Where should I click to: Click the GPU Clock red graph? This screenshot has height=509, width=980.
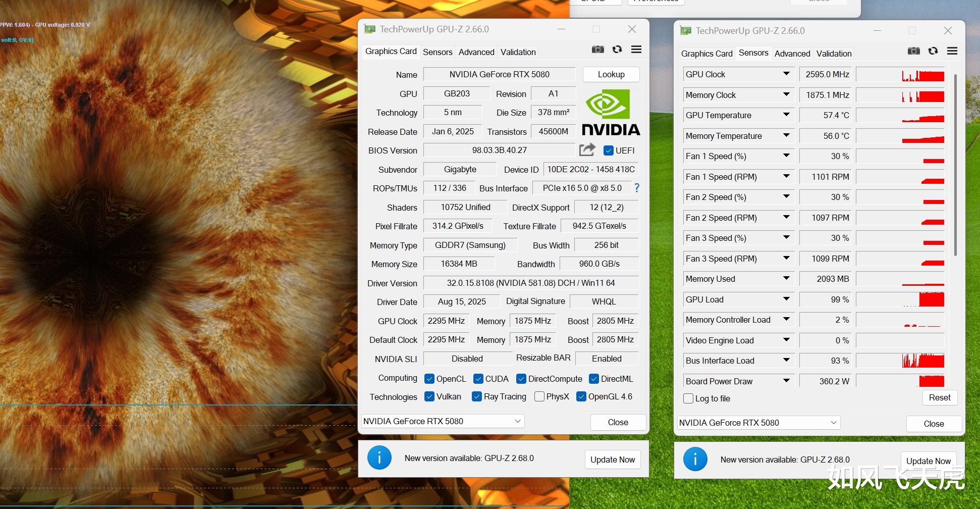pos(900,74)
